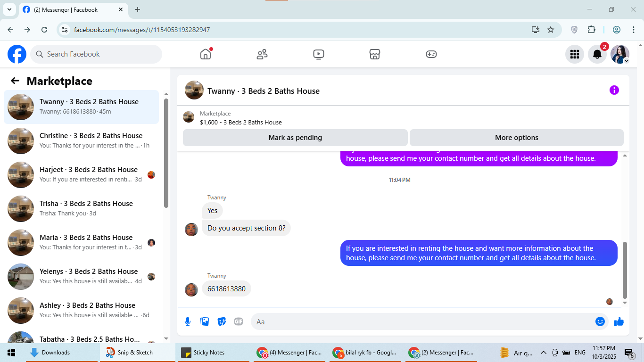The image size is (644, 362).
Task: Open the Gaming controller icon
Action: 431,54
